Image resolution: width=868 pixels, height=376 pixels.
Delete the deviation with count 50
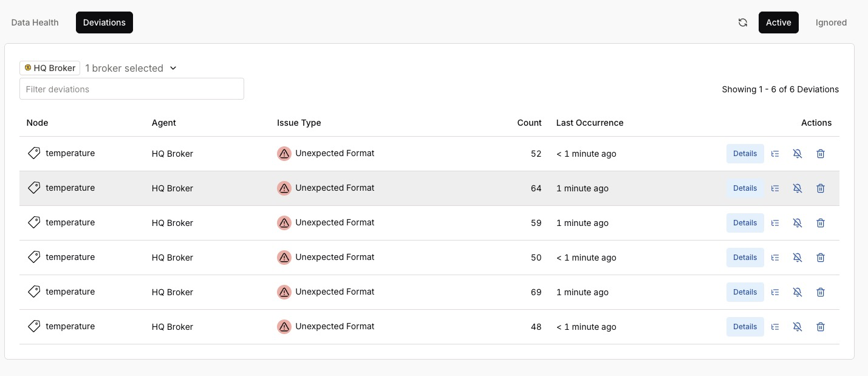click(x=821, y=258)
